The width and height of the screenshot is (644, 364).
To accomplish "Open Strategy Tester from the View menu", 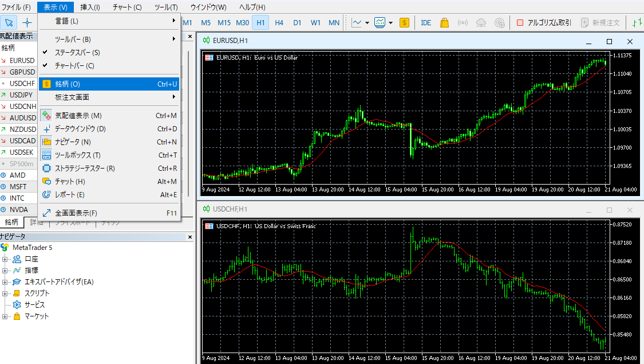I will [85, 169].
